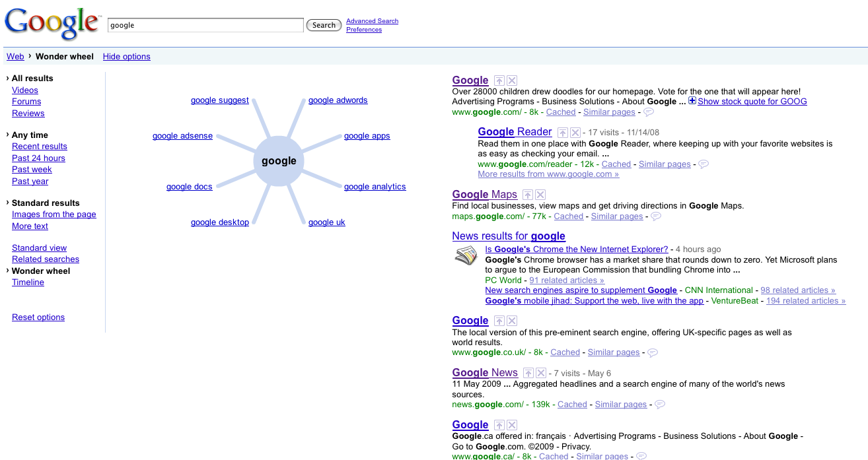Expand plus icon for GOOG stock quote
The height and width of the screenshot is (460, 868).
click(692, 101)
